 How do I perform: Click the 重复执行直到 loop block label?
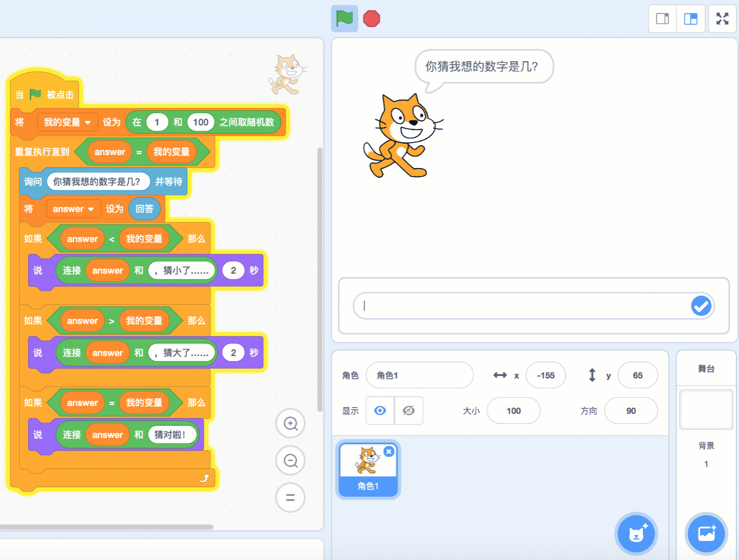(x=42, y=152)
